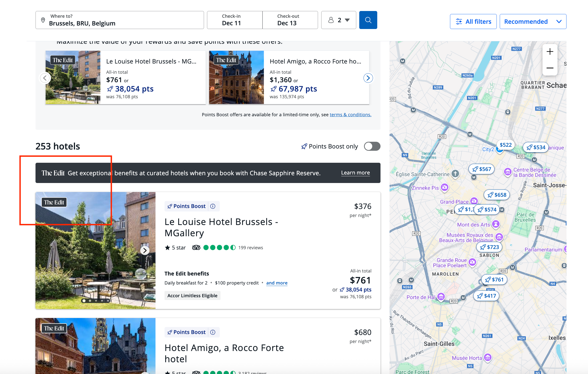Viewport: 588px width, 374px height.
Task: Change the Check-in date Dec 11
Action: click(x=235, y=20)
